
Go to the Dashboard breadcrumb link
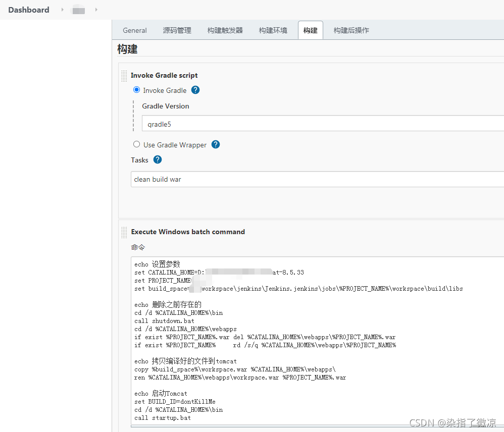(x=29, y=10)
